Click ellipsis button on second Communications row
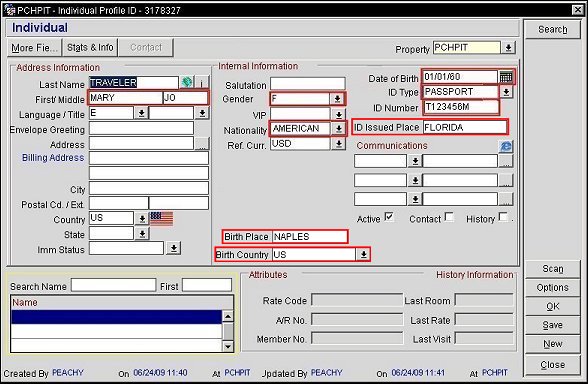588x384 pixels. (x=506, y=180)
